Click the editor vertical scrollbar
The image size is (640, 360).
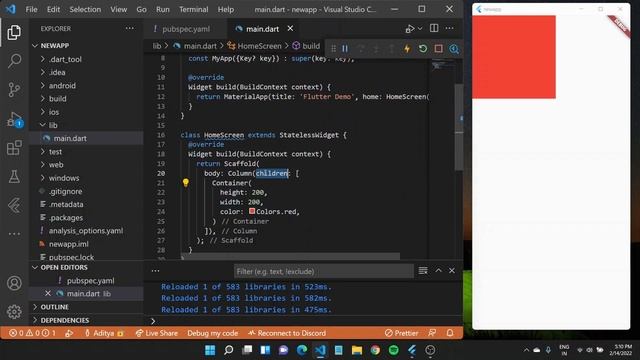click(459, 127)
